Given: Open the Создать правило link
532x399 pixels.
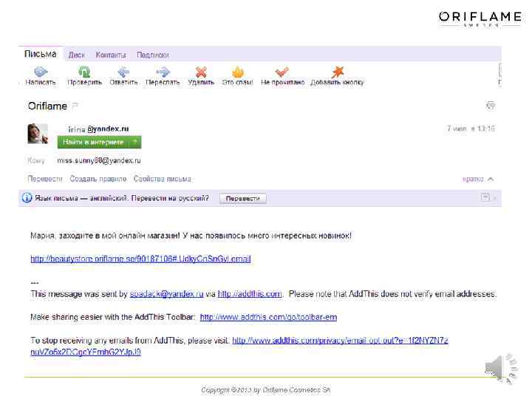Looking at the screenshot, I should 98,179.
